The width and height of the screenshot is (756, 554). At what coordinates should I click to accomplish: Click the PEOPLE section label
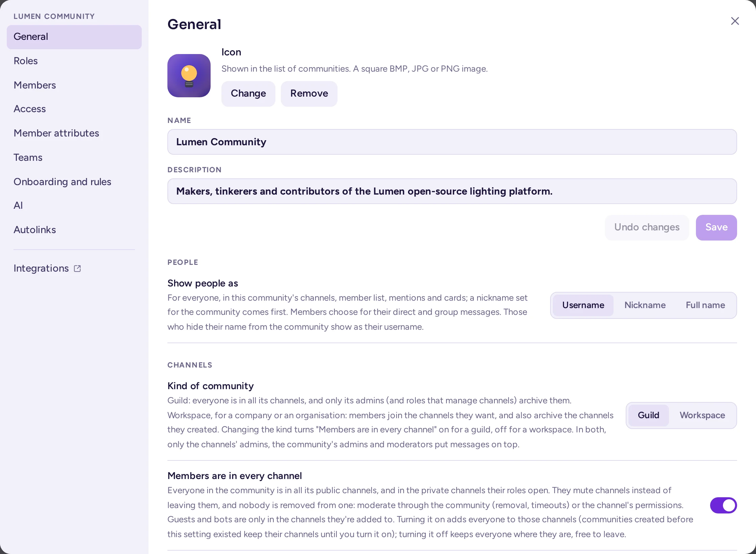(x=183, y=262)
